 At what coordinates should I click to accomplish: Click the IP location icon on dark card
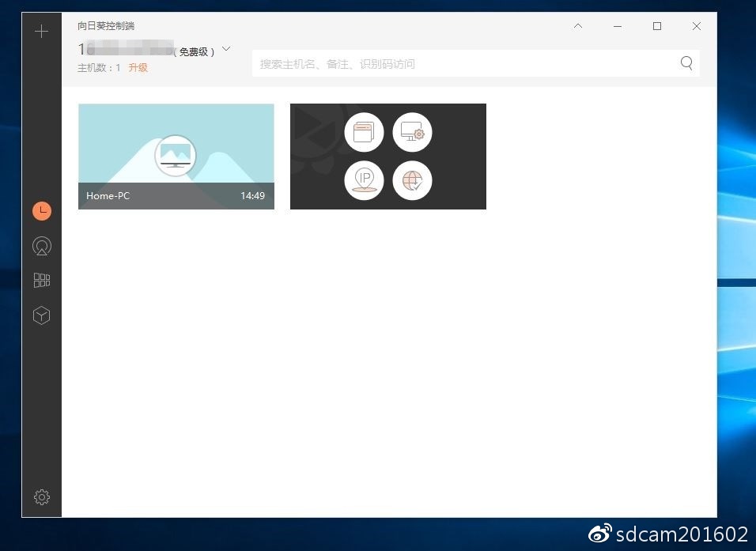pos(364,180)
